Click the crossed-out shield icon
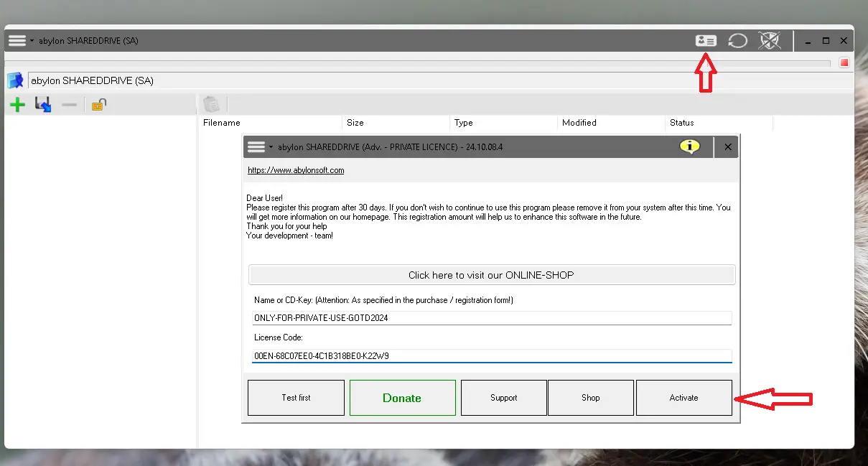868x466 pixels. pyautogui.click(x=769, y=41)
